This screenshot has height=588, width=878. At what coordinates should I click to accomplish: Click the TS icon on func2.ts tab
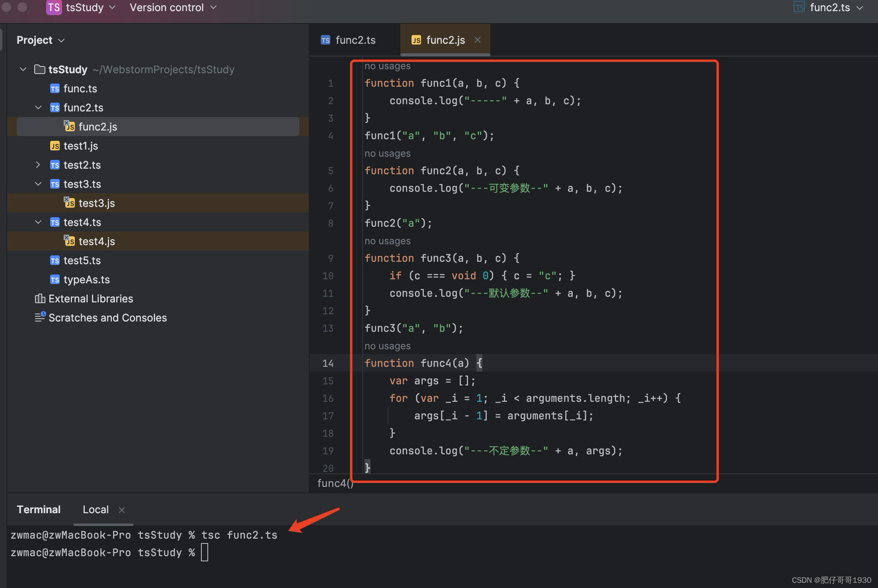(x=326, y=40)
